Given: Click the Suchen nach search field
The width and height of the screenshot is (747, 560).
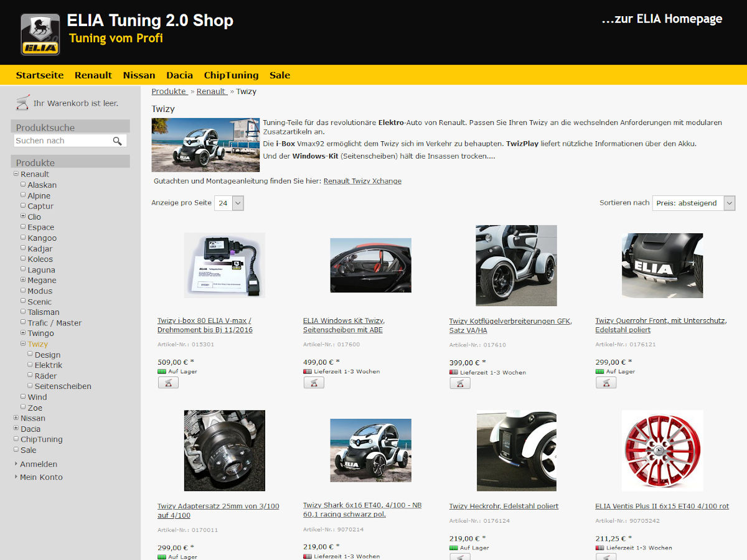Looking at the screenshot, I should pos(63,141).
